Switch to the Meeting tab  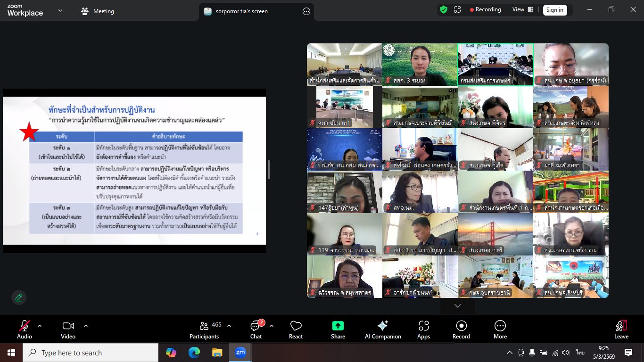point(98,11)
